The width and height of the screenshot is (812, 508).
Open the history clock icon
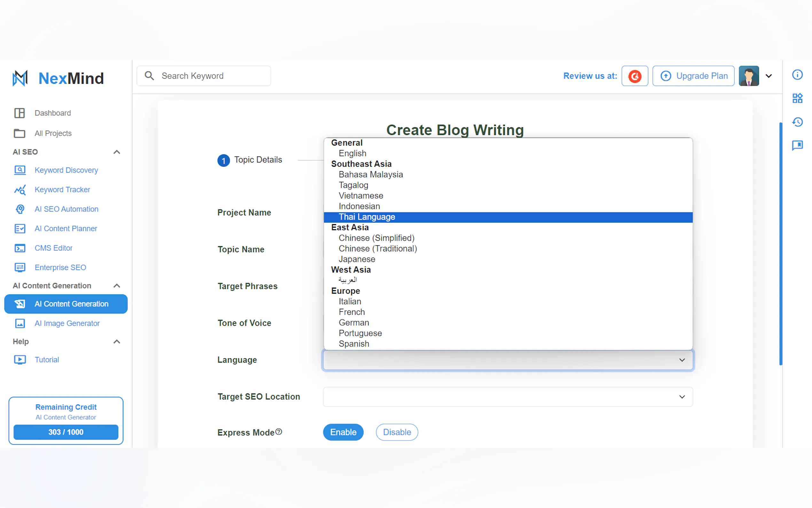coord(797,122)
